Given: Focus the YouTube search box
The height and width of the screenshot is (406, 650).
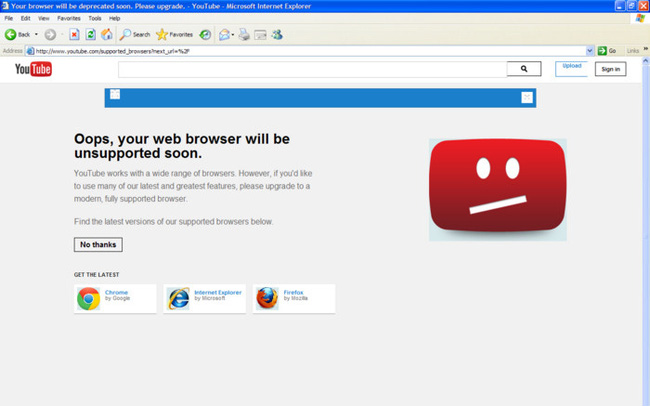Looking at the screenshot, I should click(x=313, y=69).
